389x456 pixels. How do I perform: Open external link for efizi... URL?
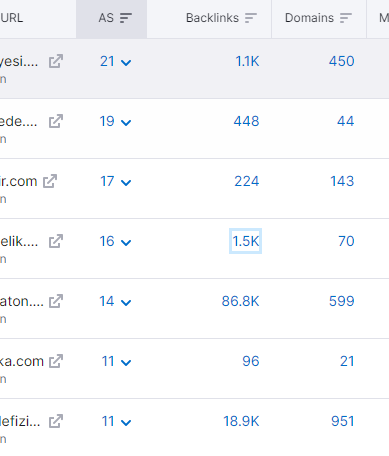point(56,421)
